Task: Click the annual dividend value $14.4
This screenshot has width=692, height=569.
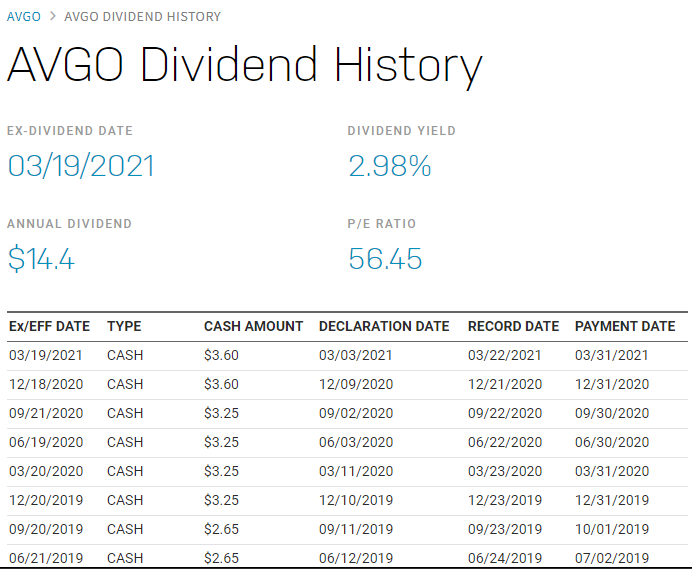Action: click(41, 259)
